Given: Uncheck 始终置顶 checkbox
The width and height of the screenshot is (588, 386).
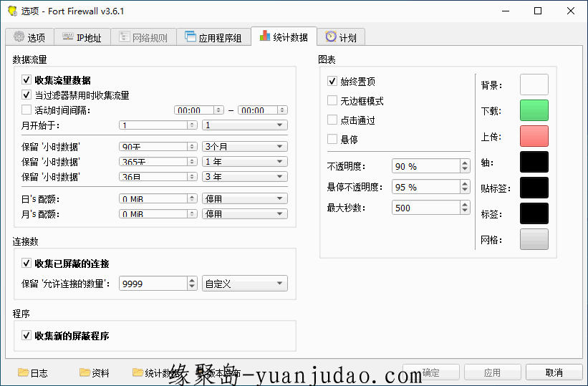Looking at the screenshot, I should click(x=332, y=81).
